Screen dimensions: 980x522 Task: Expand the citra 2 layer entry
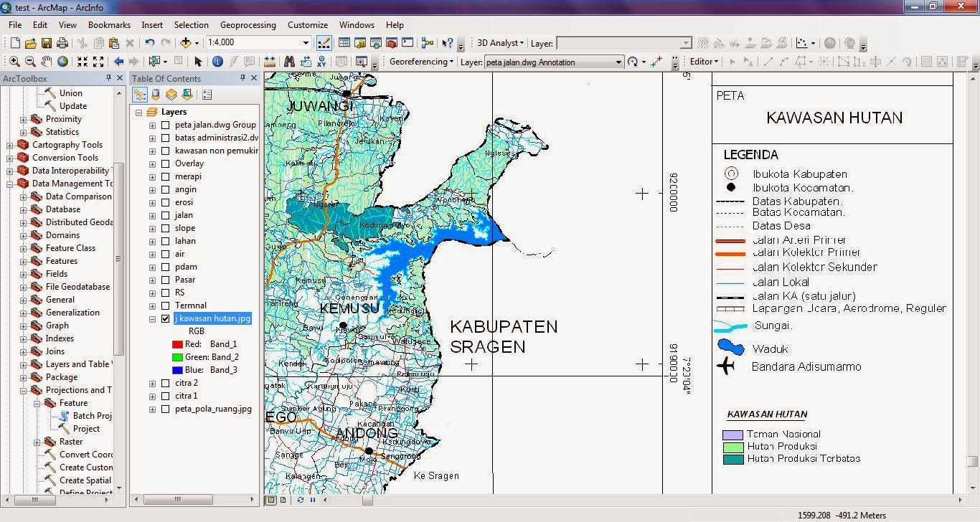pos(152,382)
